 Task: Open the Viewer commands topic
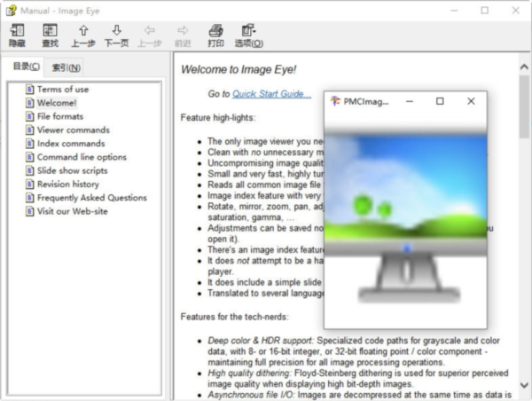pos(74,130)
